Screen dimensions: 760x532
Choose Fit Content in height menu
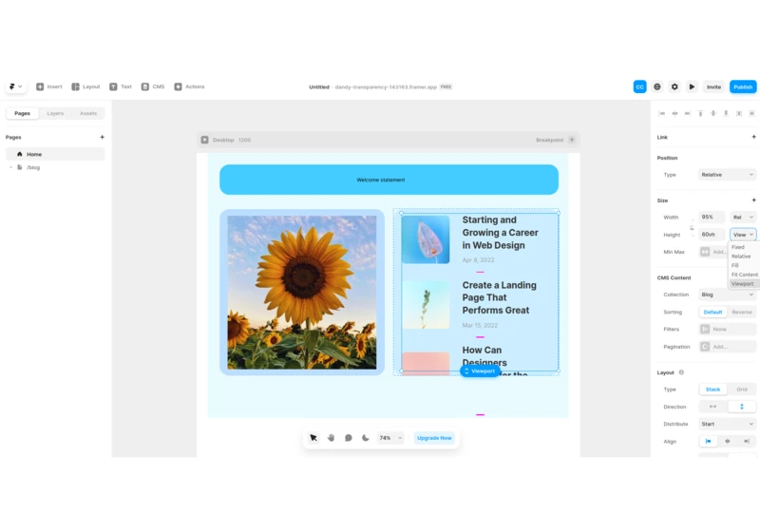click(744, 275)
